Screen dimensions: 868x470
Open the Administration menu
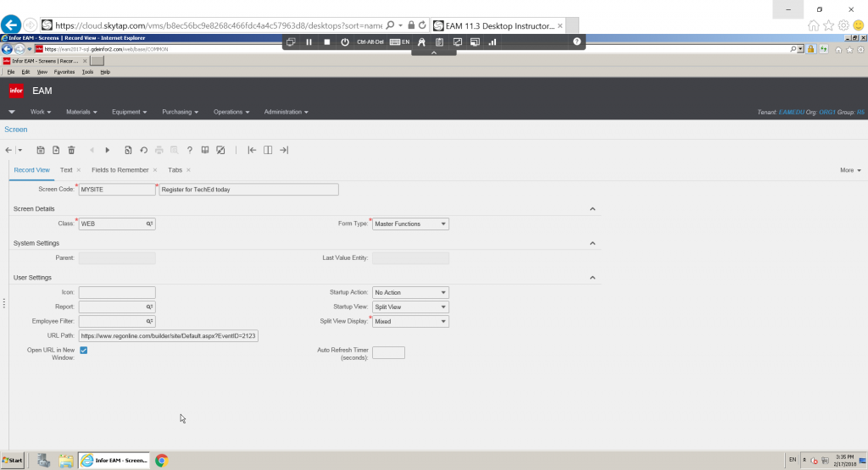click(287, 112)
